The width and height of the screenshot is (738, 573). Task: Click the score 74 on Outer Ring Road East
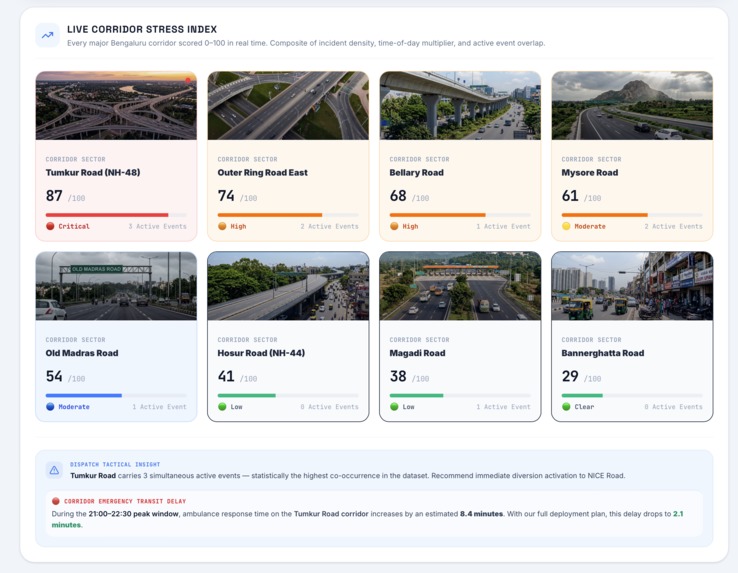click(x=226, y=195)
